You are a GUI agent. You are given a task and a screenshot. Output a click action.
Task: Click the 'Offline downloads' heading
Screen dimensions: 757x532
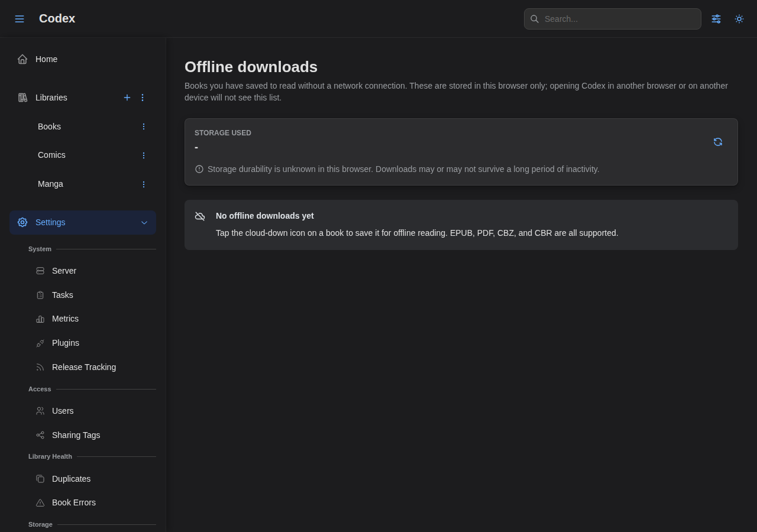(251, 67)
